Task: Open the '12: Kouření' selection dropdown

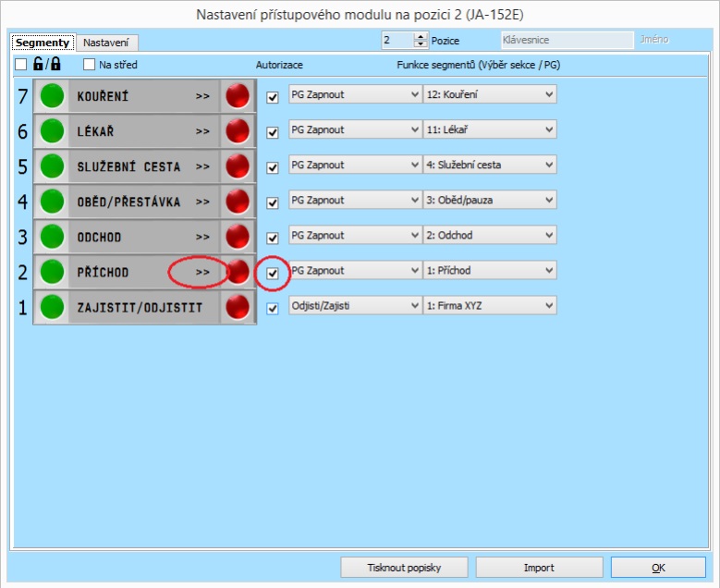Action: (489, 94)
